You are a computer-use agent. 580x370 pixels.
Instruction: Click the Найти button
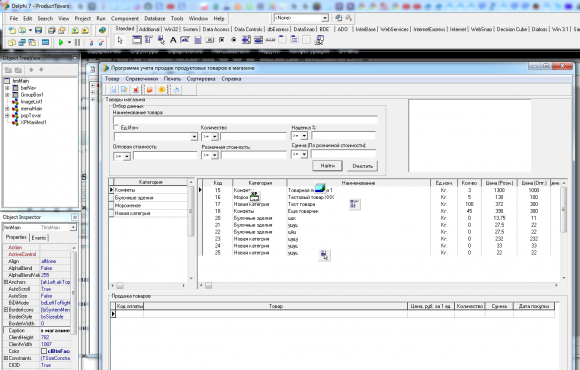[x=327, y=166]
